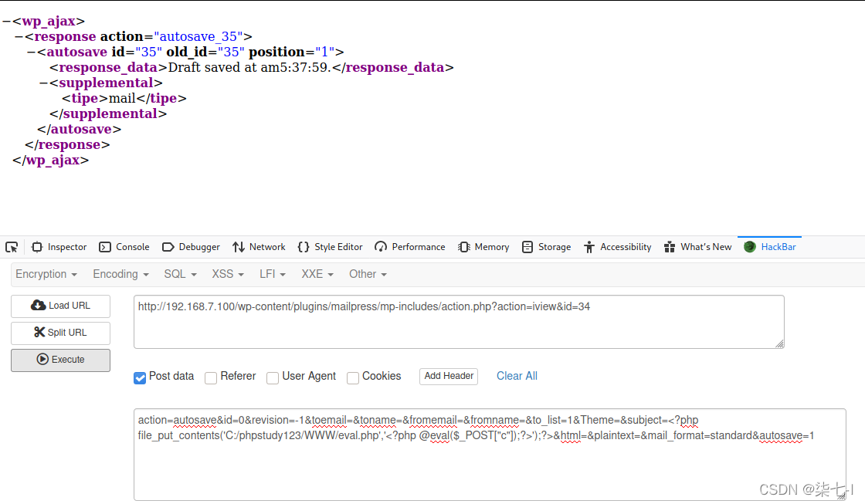The width and height of the screenshot is (865, 504).
Task: Open the Inspector tab
Action: pos(59,247)
